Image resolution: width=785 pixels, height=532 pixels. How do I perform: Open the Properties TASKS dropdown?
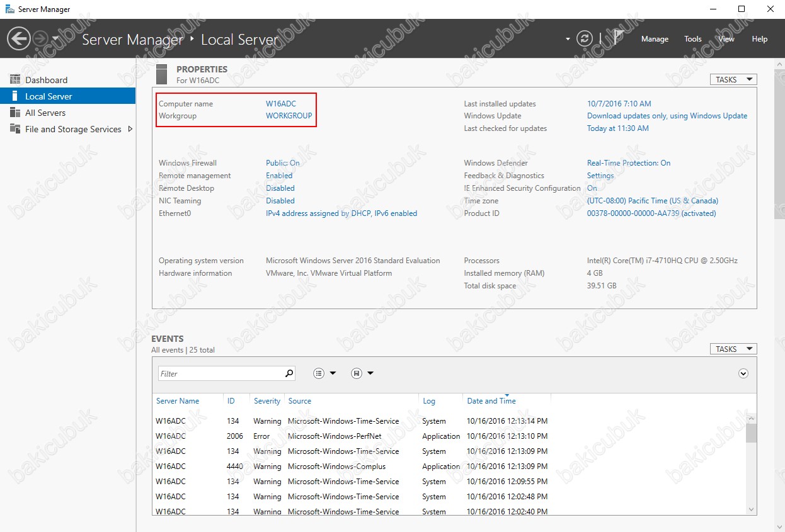(733, 80)
